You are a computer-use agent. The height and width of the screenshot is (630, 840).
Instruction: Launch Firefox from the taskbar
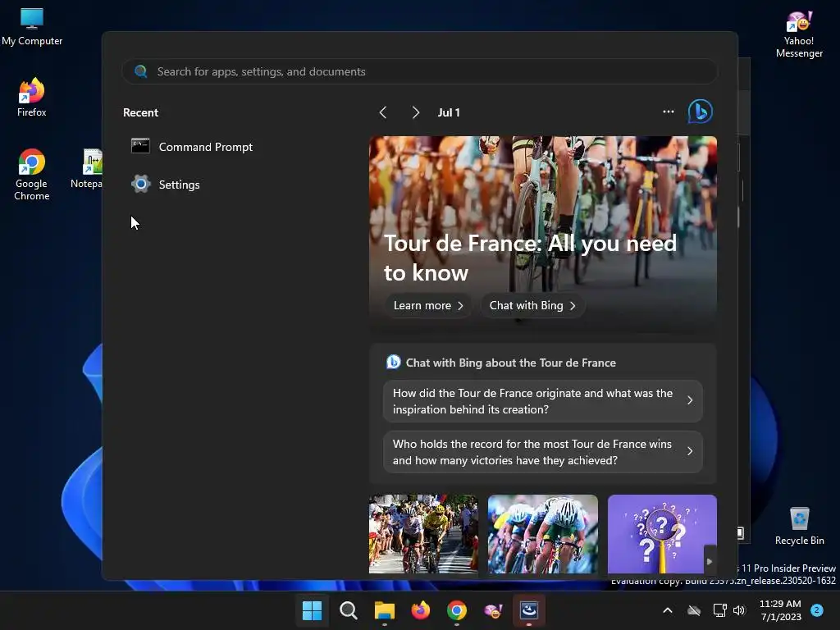421,610
